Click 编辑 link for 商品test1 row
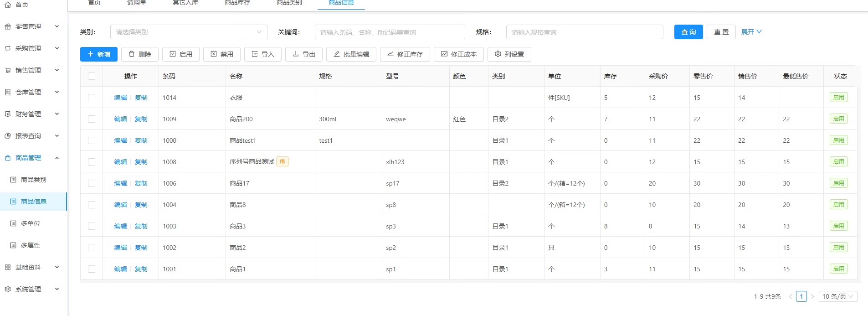Screen dimensions: 868x316 pyautogui.click(x=120, y=140)
